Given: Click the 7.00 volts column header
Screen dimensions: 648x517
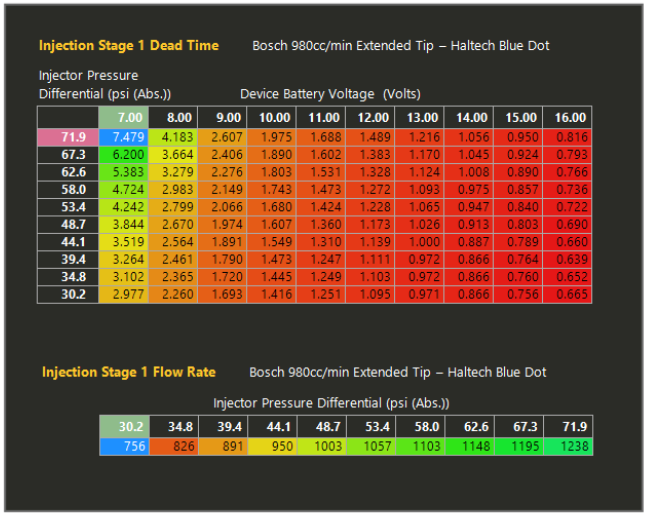Looking at the screenshot, I should click(124, 118).
